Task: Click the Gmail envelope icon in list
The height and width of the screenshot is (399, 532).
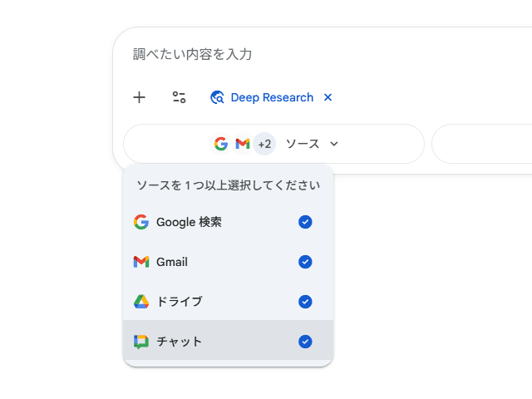Action: coord(141,262)
